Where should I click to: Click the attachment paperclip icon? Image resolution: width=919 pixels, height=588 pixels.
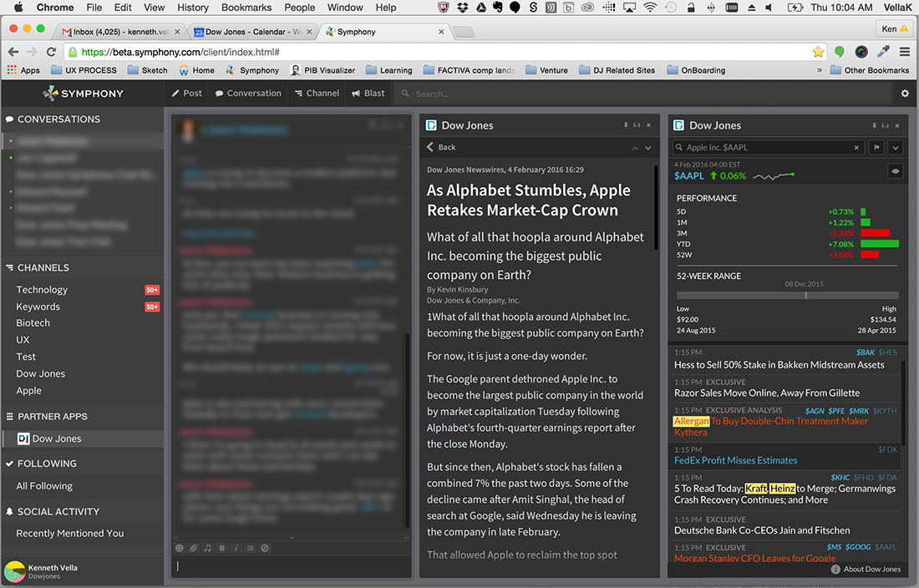(x=194, y=548)
